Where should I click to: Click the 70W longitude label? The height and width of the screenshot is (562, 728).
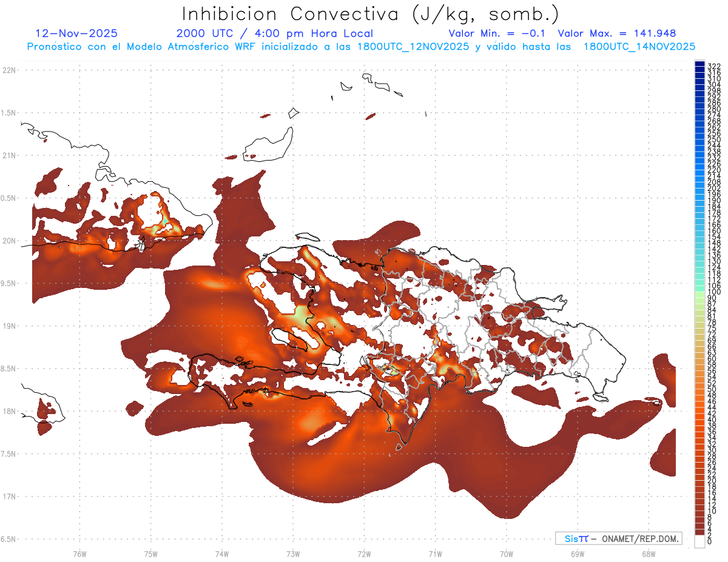(507, 554)
